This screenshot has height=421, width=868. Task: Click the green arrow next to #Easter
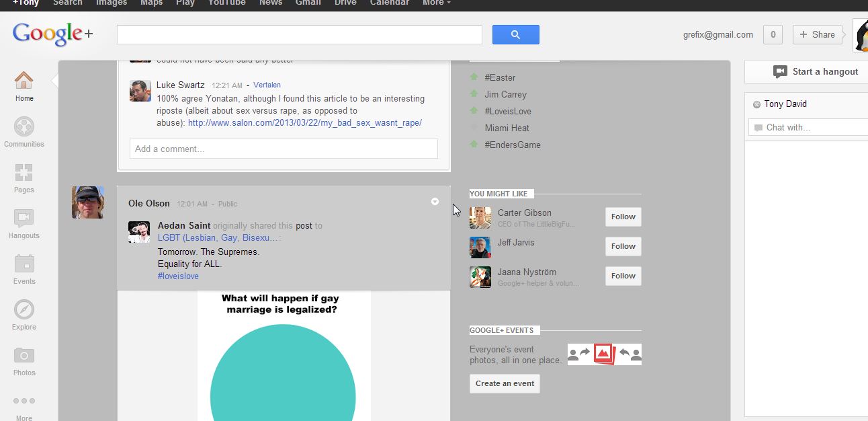tap(474, 77)
